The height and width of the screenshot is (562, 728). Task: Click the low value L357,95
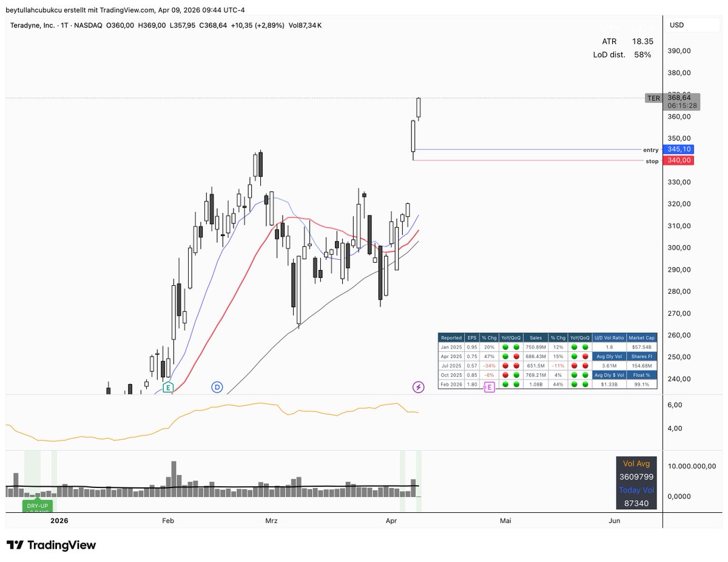pyautogui.click(x=184, y=25)
